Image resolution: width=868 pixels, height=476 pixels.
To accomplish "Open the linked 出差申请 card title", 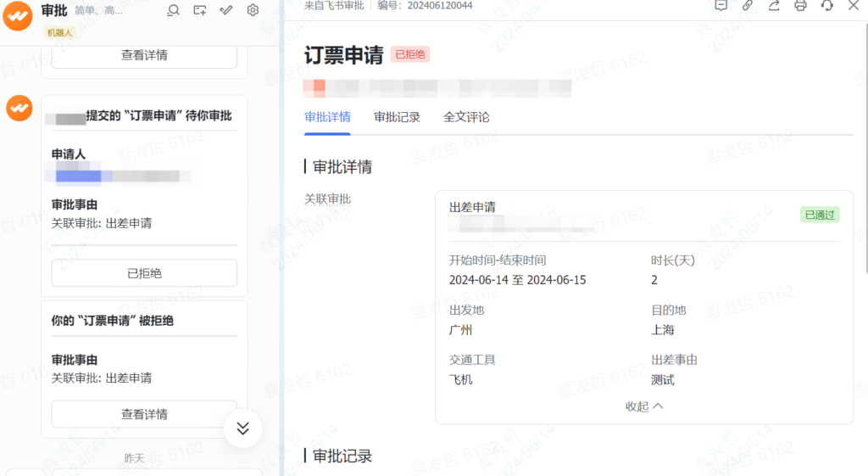I will (x=472, y=207).
